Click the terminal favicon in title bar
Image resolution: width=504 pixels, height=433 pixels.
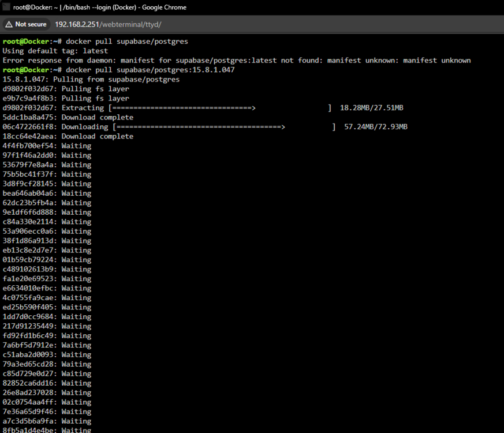pyautogui.click(x=6, y=6)
